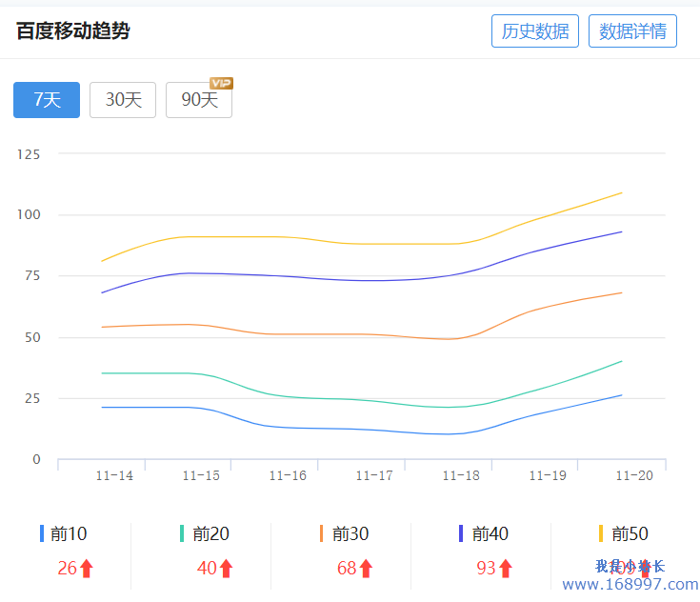Click the 11-14 date axis label
The width and height of the screenshot is (700, 602).
tap(114, 475)
